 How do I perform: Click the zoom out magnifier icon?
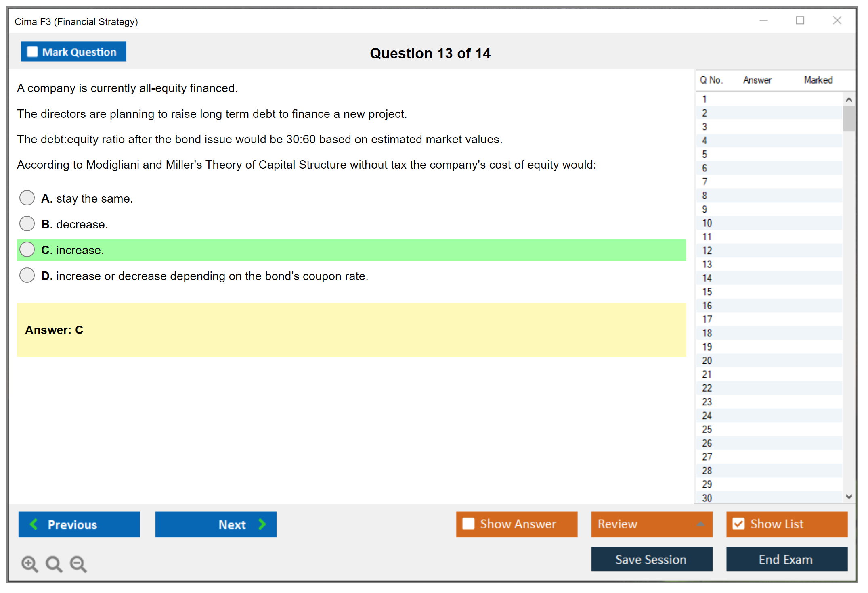click(78, 564)
